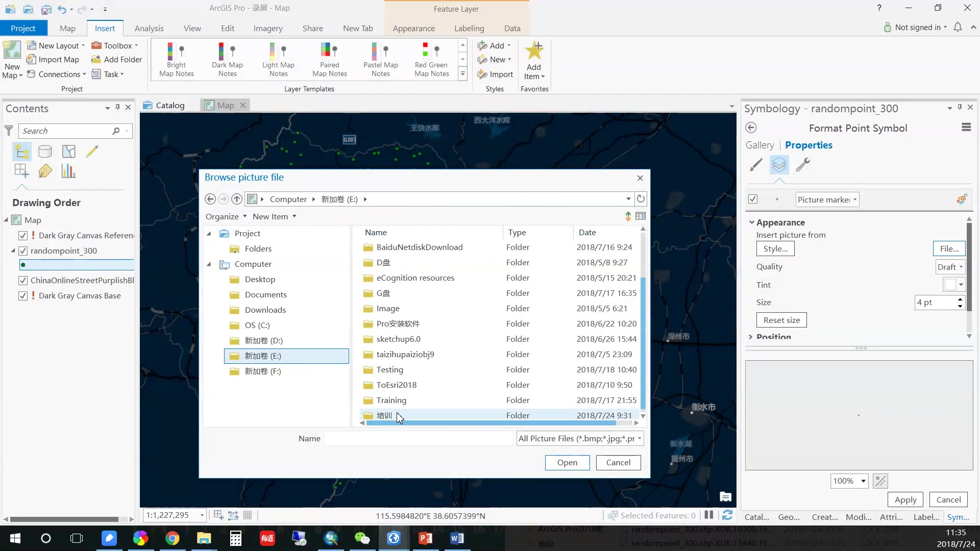This screenshot has height=551, width=980.
Task: Toggle randompoint_300 layer visibility checkbox
Action: coord(23,251)
